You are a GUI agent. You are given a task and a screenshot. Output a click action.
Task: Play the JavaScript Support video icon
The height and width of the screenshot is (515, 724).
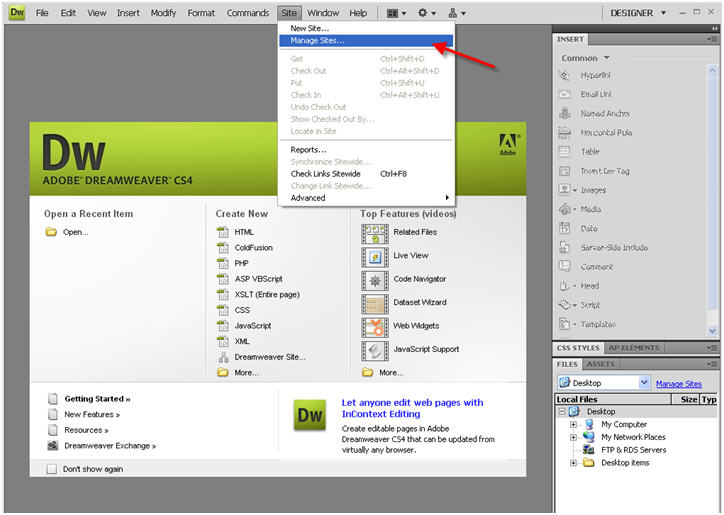374,351
